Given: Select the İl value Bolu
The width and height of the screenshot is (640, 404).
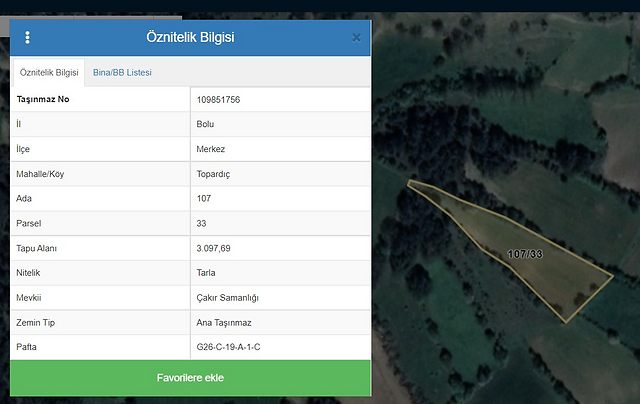Looking at the screenshot, I should pyautogui.click(x=206, y=124).
